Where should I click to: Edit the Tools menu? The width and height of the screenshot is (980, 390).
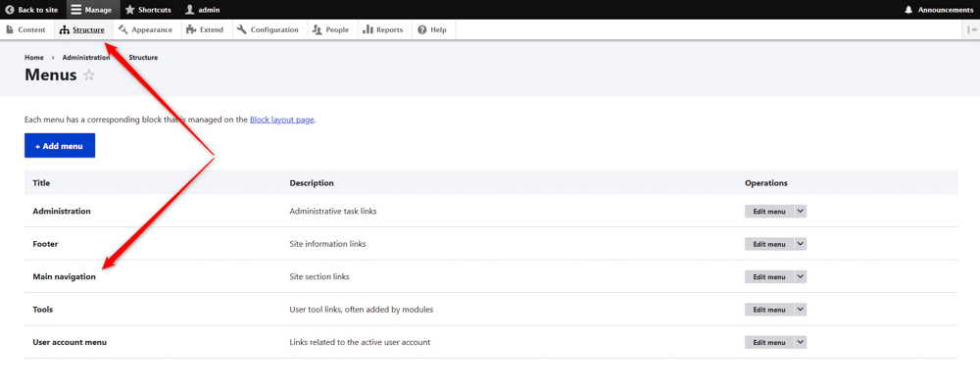point(768,310)
